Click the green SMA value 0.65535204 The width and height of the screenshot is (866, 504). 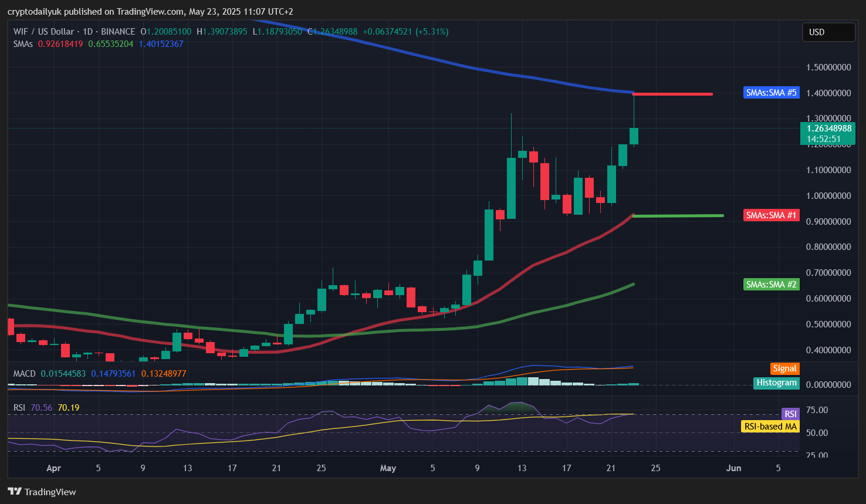pyautogui.click(x=111, y=44)
